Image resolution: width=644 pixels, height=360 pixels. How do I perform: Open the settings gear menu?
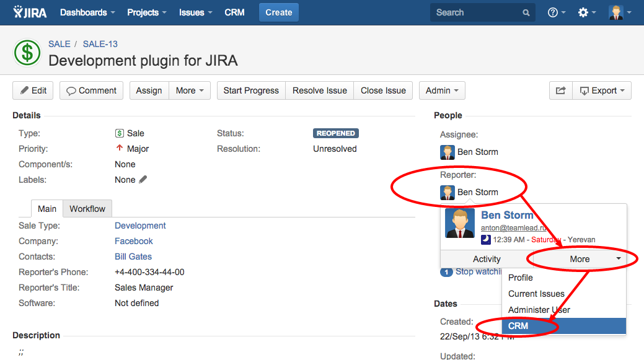coord(586,12)
